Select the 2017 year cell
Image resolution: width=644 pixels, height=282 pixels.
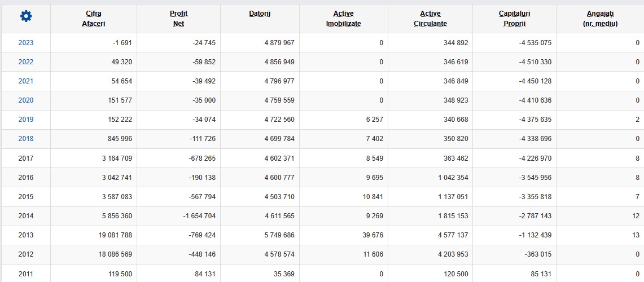click(x=26, y=158)
